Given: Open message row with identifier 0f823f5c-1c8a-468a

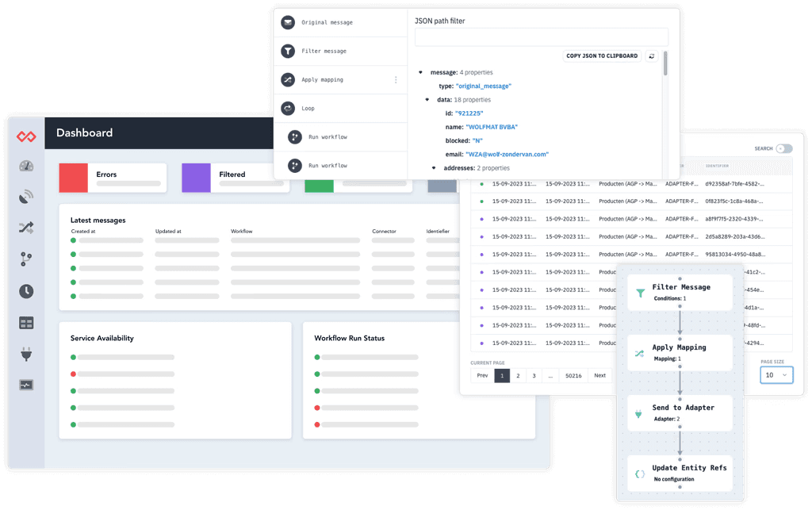Looking at the screenshot, I should point(631,201).
